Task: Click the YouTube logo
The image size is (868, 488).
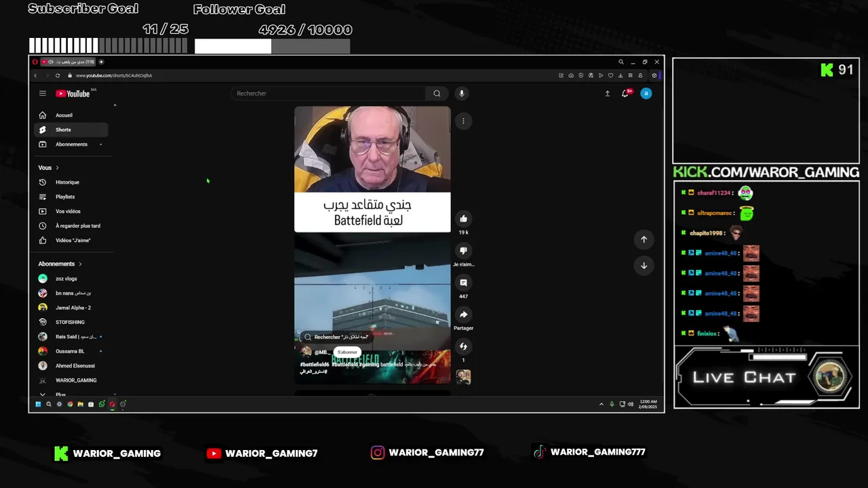Action: [74, 94]
